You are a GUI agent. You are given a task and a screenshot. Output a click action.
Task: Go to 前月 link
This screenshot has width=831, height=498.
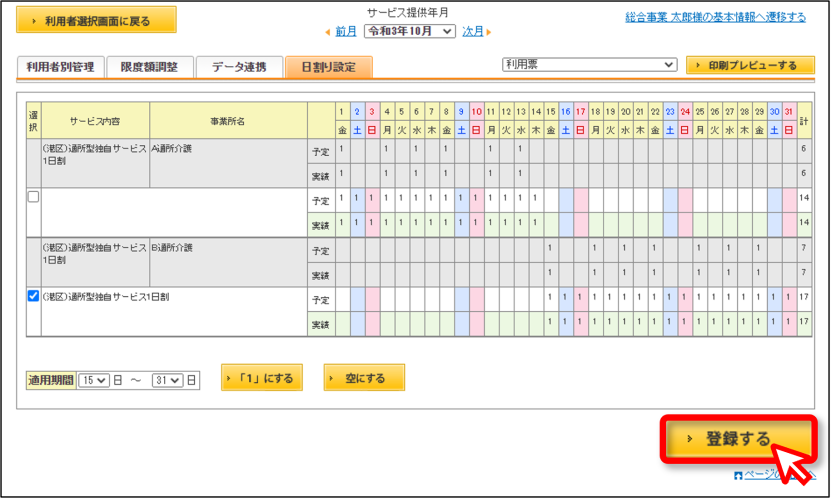(346, 32)
